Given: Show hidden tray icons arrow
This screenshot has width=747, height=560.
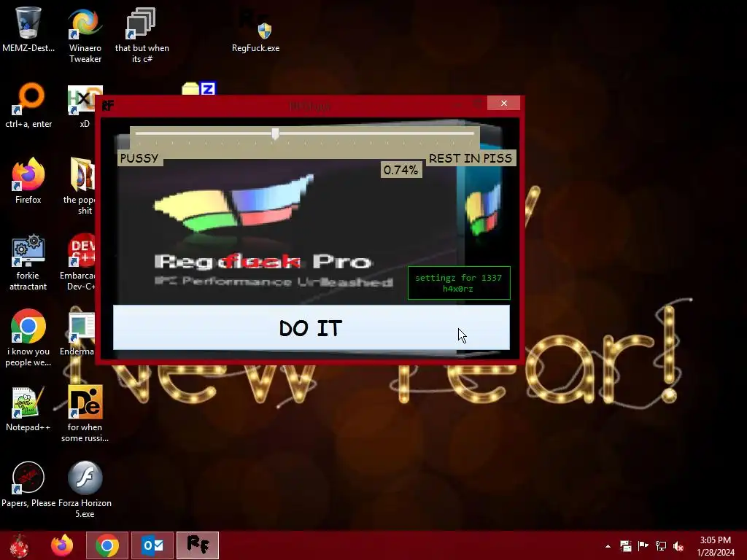Looking at the screenshot, I should click(x=608, y=546).
